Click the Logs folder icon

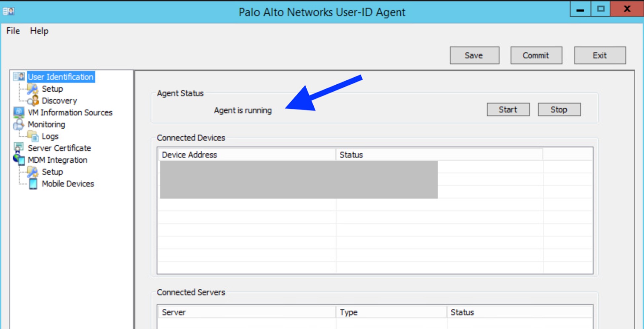coord(33,136)
